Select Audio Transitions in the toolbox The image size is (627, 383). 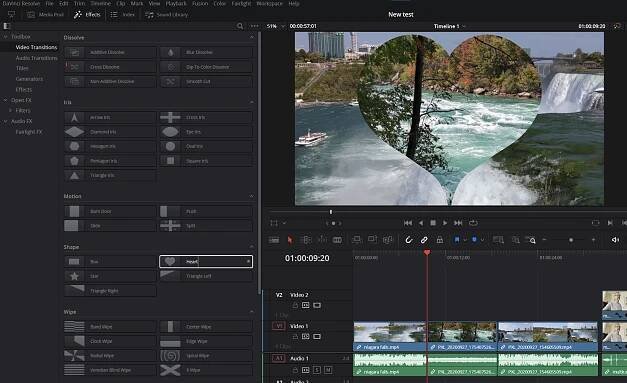(x=36, y=58)
